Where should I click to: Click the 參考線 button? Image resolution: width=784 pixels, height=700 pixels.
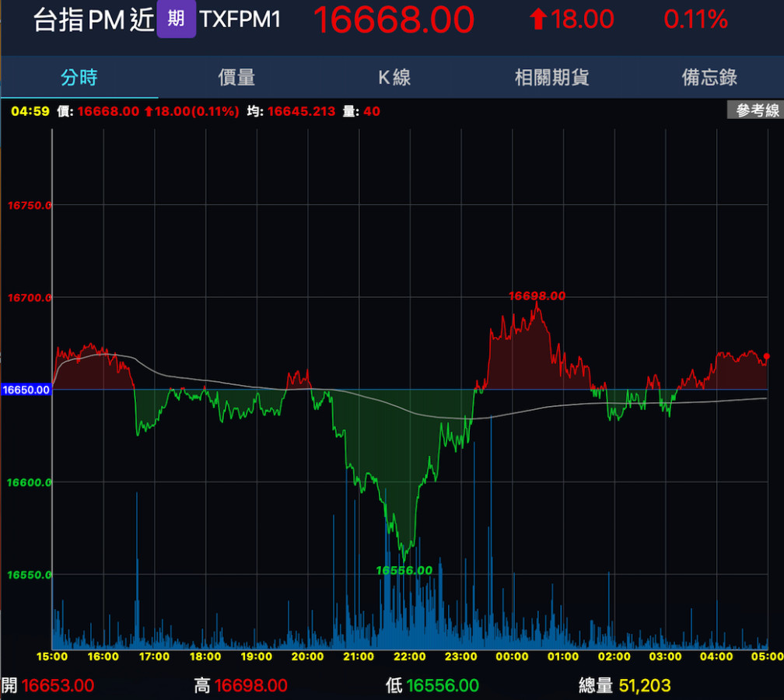756,110
